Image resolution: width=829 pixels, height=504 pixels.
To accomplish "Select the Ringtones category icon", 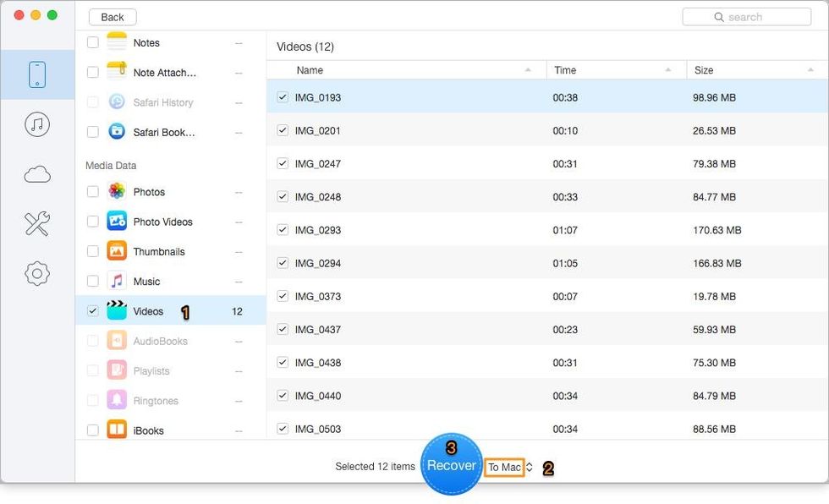I will (116, 400).
